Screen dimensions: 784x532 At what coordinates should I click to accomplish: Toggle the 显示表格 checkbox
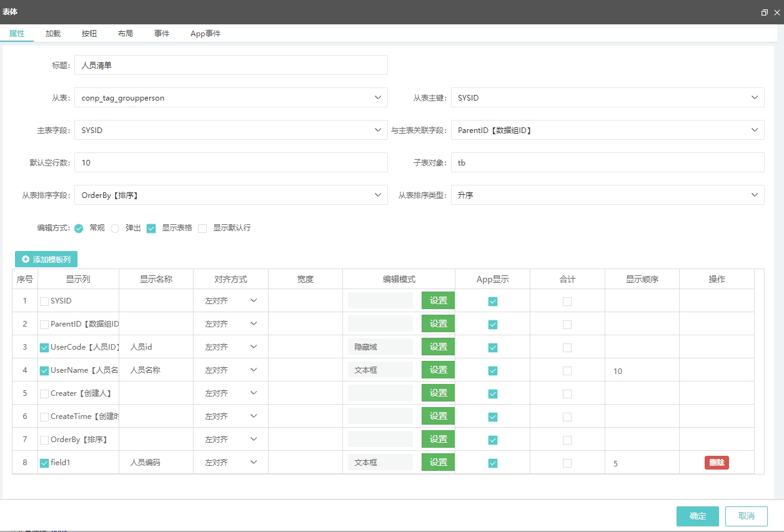(151, 228)
